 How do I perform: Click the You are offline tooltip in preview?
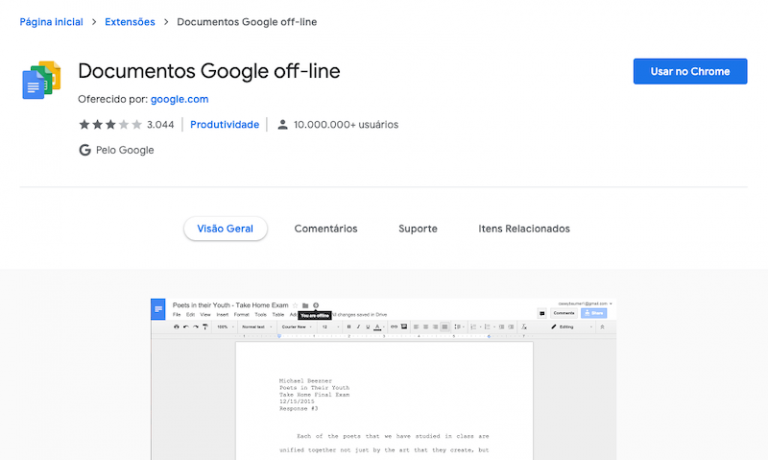coord(315,315)
